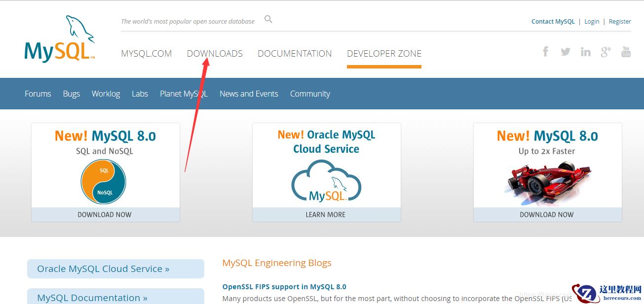Image resolution: width=644 pixels, height=304 pixels.
Task: Open the LinkedIn icon
Action: (x=586, y=52)
